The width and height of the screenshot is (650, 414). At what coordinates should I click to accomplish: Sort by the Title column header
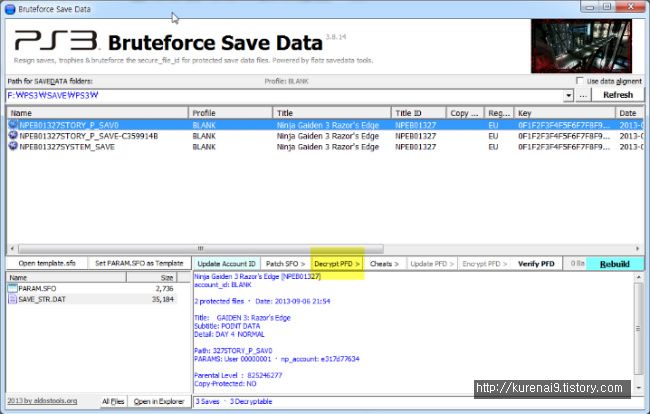(x=332, y=113)
